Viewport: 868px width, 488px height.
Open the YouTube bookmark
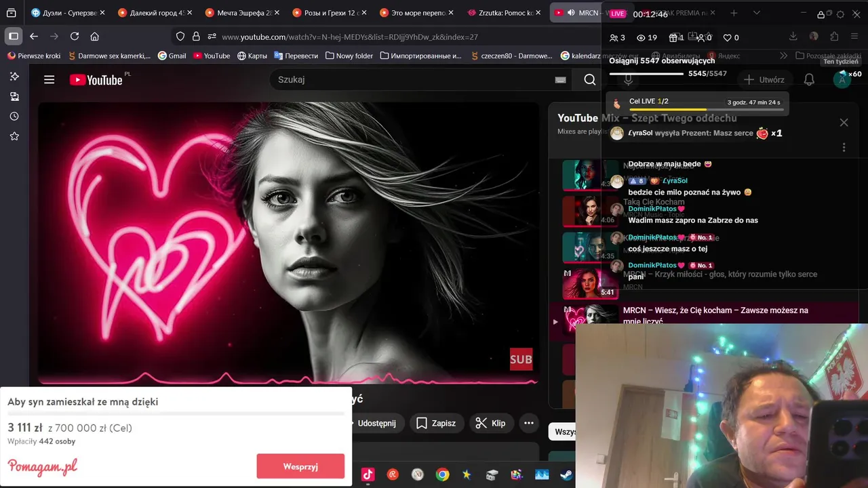[212, 56]
